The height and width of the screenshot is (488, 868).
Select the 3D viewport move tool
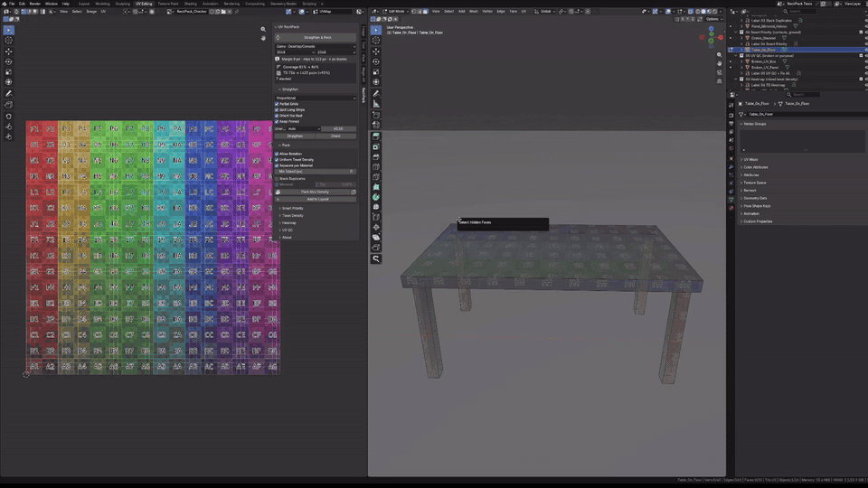tap(376, 52)
